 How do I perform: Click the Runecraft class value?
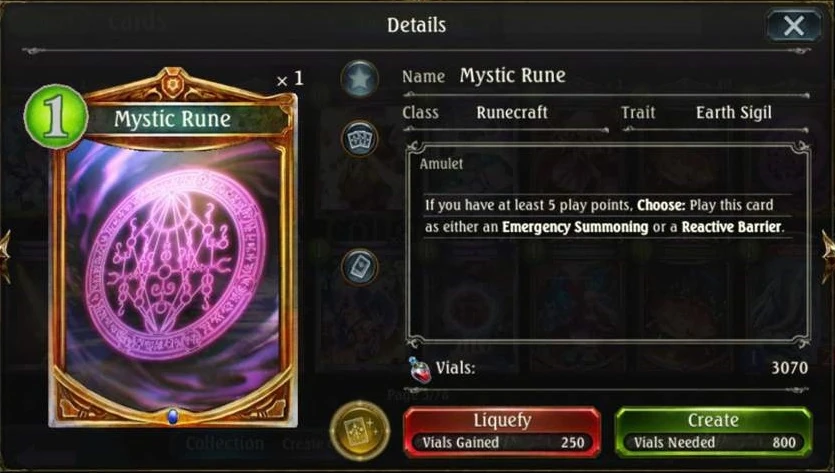coord(512,112)
